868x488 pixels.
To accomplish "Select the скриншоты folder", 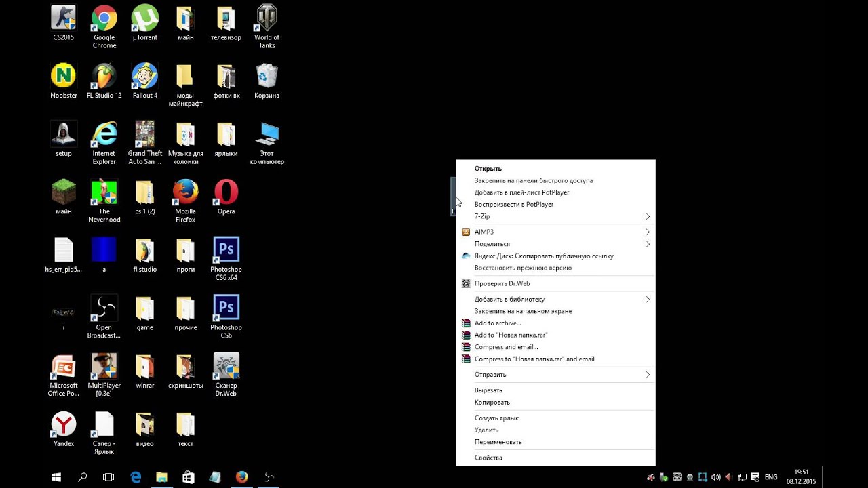I will pyautogui.click(x=185, y=371).
